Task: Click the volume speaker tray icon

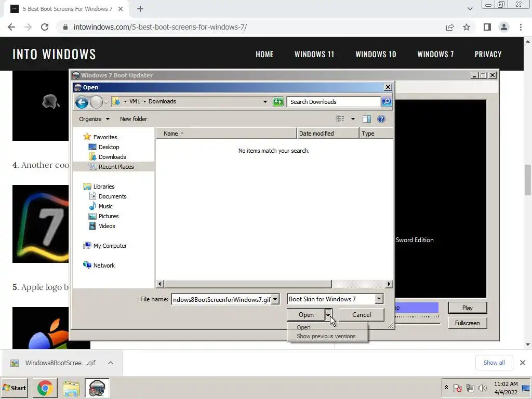Action: click(482, 388)
